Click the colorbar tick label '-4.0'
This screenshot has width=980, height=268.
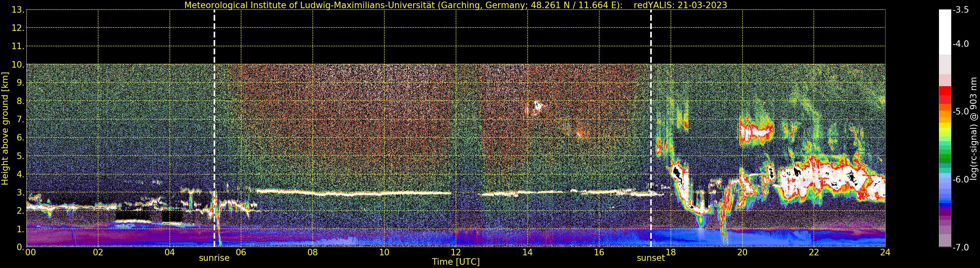[x=960, y=44]
